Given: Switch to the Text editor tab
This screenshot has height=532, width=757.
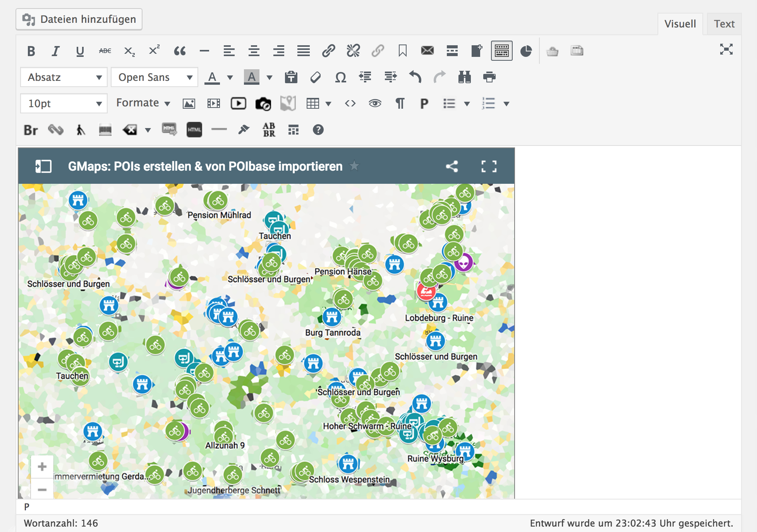Looking at the screenshot, I should (724, 24).
